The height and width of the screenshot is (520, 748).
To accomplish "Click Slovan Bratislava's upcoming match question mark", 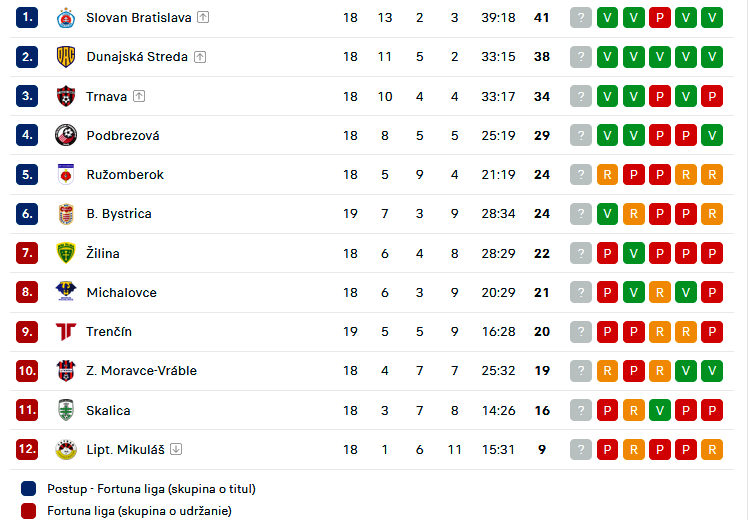I will point(581,18).
